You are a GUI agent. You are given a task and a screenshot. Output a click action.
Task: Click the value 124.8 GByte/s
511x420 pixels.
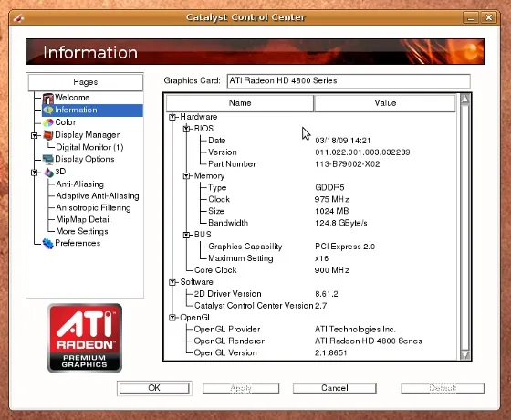(x=341, y=223)
